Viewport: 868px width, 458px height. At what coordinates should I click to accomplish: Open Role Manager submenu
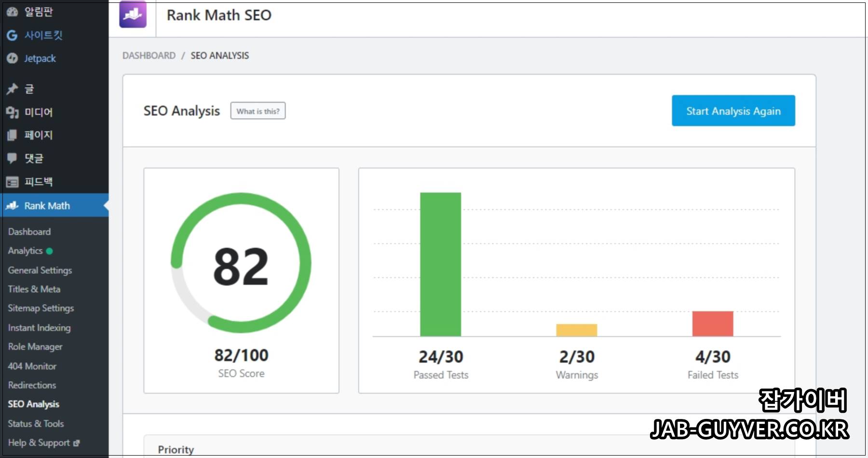(x=35, y=347)
